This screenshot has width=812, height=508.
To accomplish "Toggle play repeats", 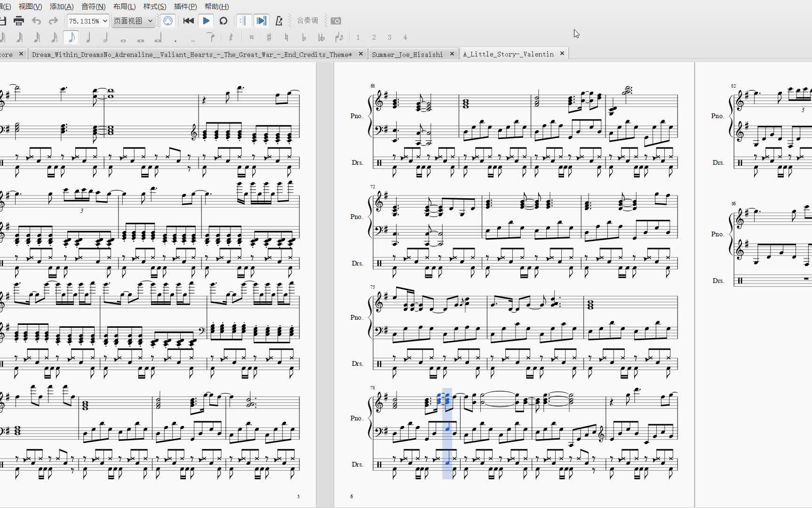I will click(x=243, y=21).
